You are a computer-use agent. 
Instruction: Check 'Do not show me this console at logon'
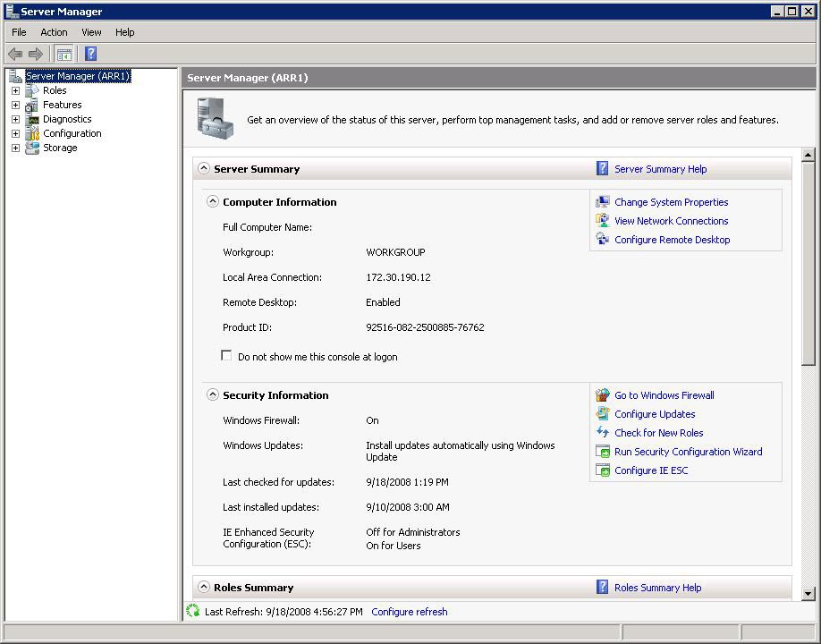(x=226, y=355)
